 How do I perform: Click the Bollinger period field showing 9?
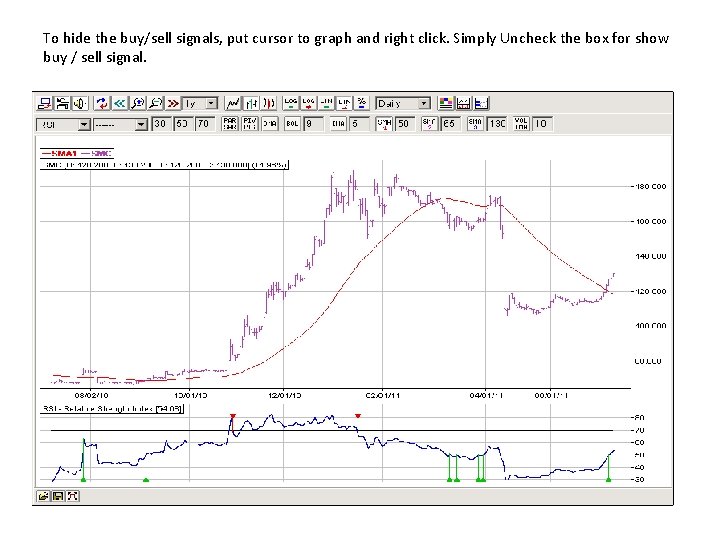tap(313, 124)
